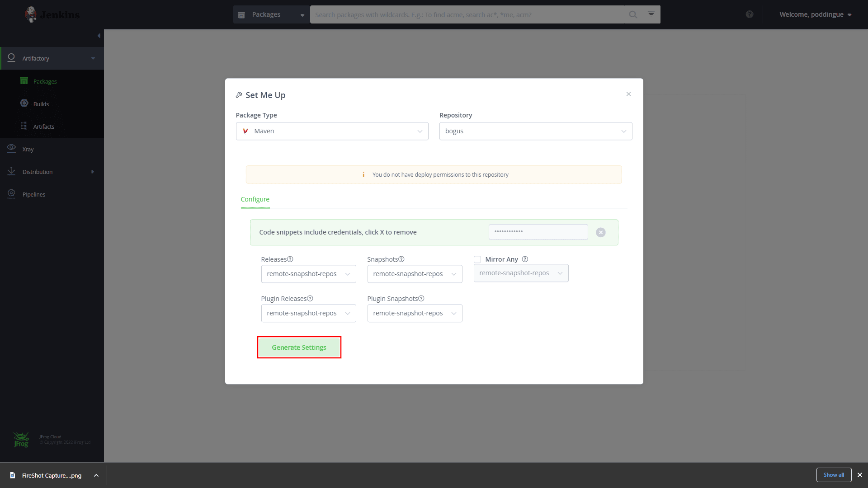The image size is (868, 488).
Task: Select the Configure tab
Action: coord(255,199)
